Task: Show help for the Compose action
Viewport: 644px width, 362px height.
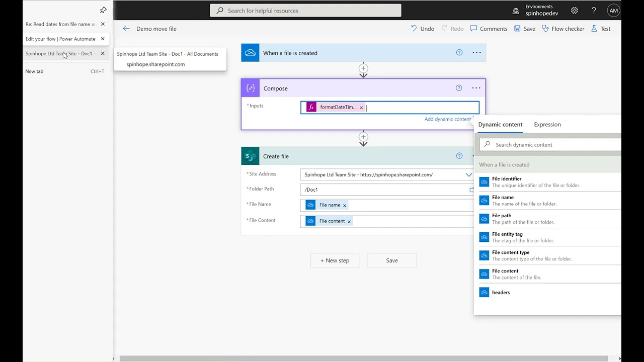Action: pos(459,88)
